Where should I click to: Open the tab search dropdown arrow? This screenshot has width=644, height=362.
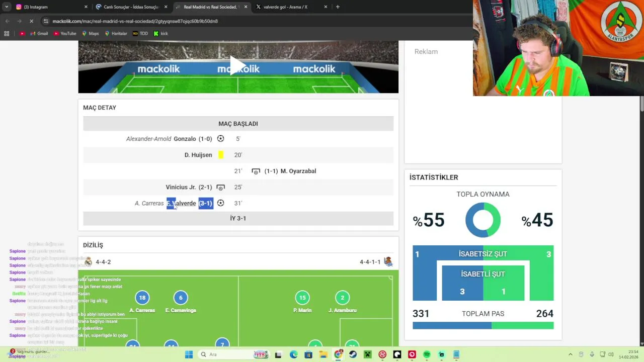[7, 7]
